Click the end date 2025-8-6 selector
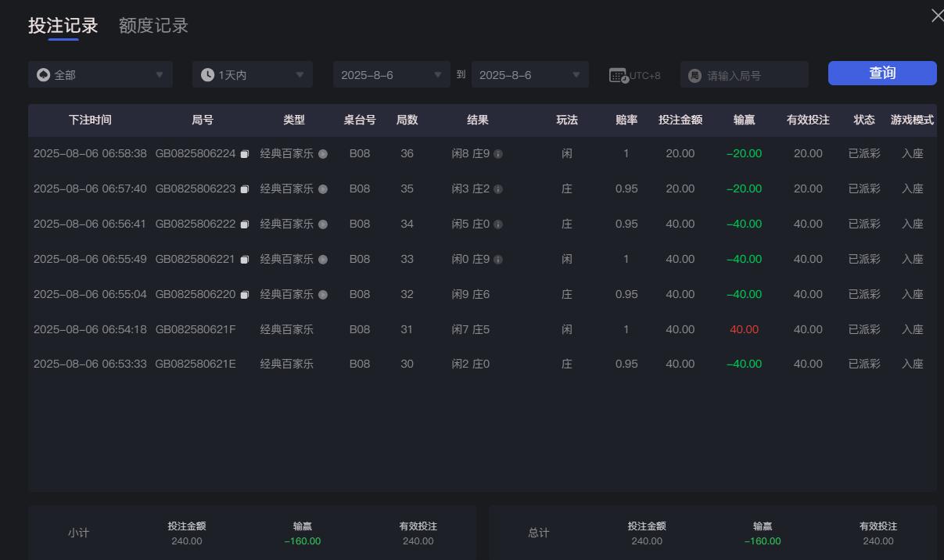This screenshot has width=944, height=560. pos(530,74)
